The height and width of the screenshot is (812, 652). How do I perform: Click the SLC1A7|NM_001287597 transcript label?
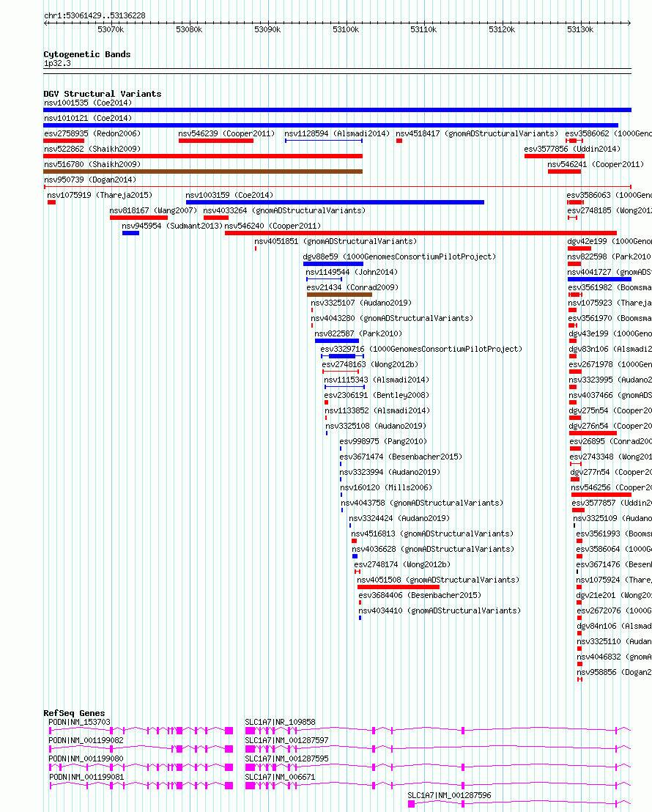click(287, 740)
